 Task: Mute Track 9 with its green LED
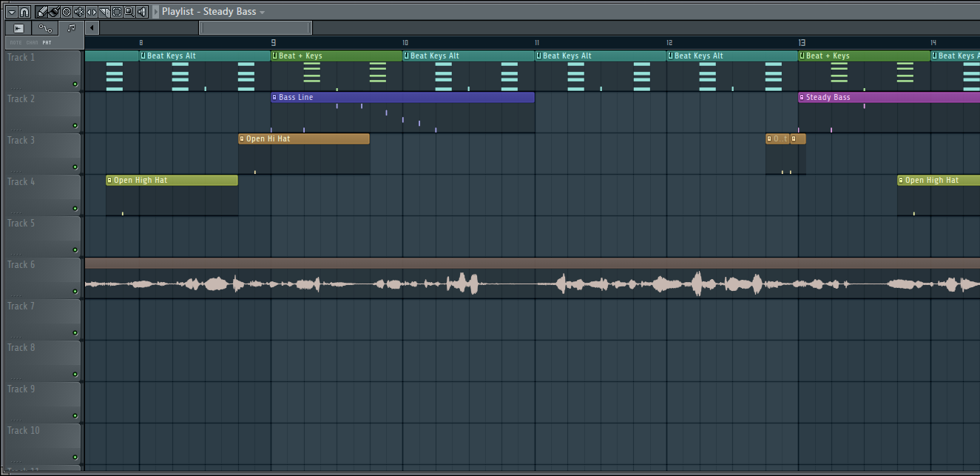tap(75, 416)
